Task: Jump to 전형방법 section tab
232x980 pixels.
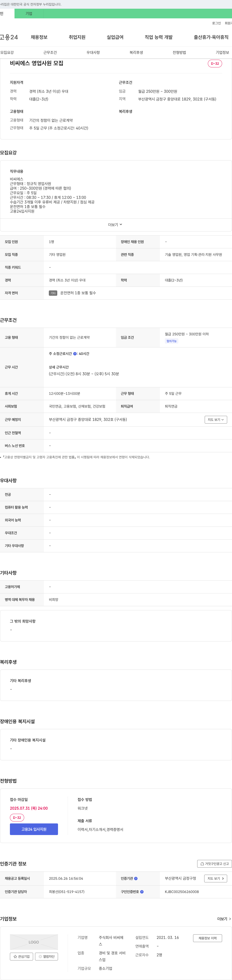Action: [x=179, y=52]
